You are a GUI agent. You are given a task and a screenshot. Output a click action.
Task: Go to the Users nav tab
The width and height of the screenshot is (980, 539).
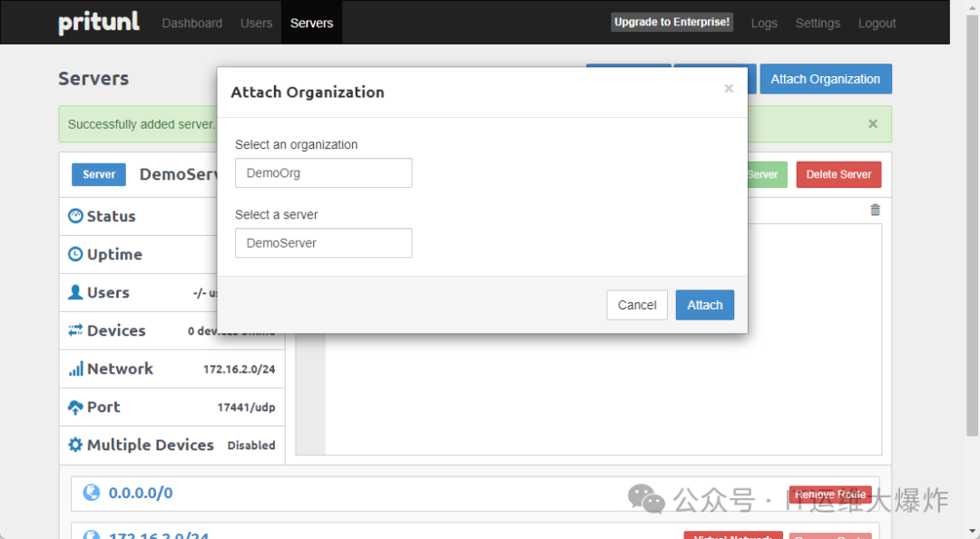pyautogui.click(x=256, y=23)
